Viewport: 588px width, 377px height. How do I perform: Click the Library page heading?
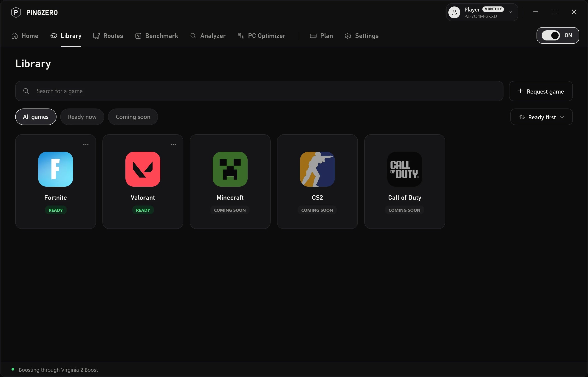pos(33,64)
